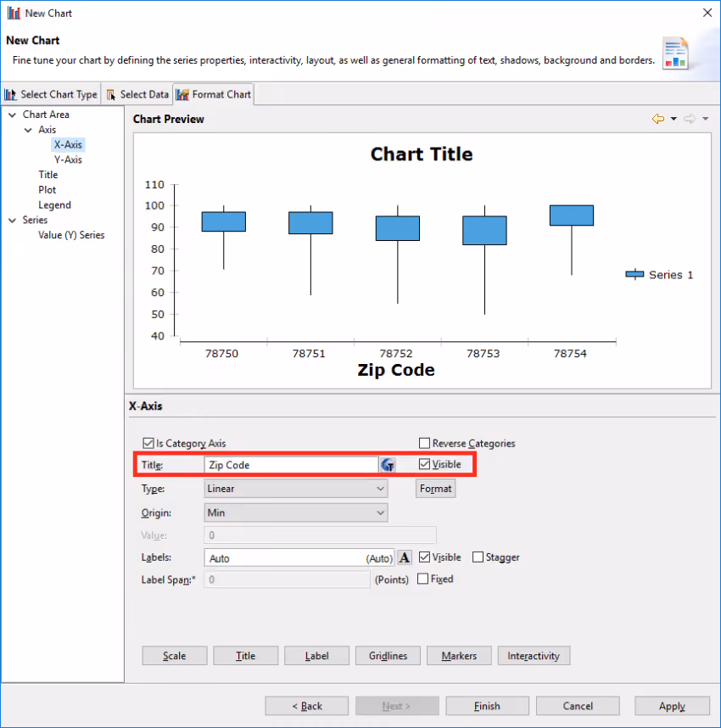Open the Labels font editor 'A' icon
This screenshot has width=721, height=728.
point(405,557)
